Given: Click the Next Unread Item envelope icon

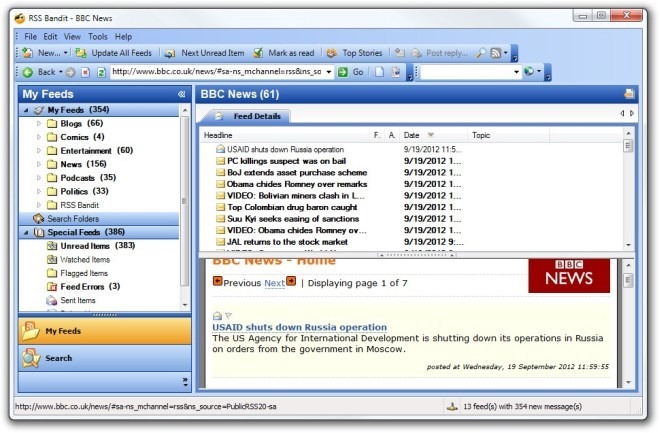Looking at the screenshot, I should pos(170,53).
